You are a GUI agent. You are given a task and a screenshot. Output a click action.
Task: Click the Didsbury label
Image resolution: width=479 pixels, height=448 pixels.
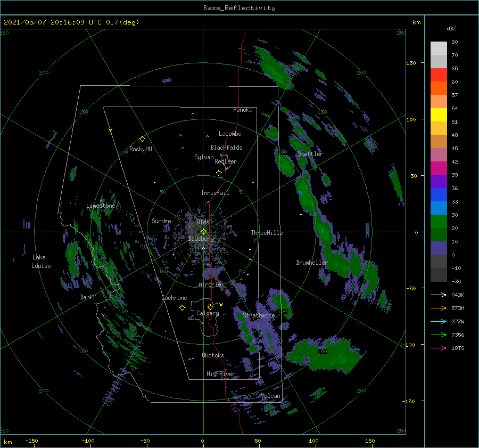[201, 239]
